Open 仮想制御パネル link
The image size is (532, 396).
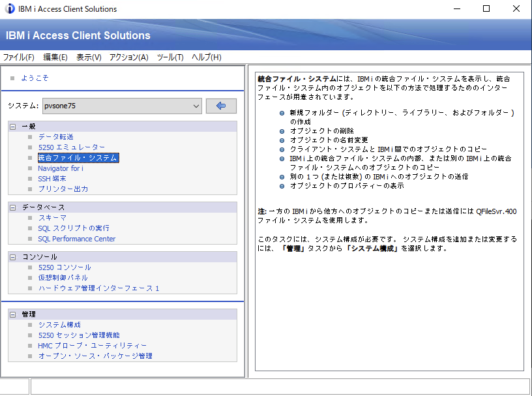[63, 278]
